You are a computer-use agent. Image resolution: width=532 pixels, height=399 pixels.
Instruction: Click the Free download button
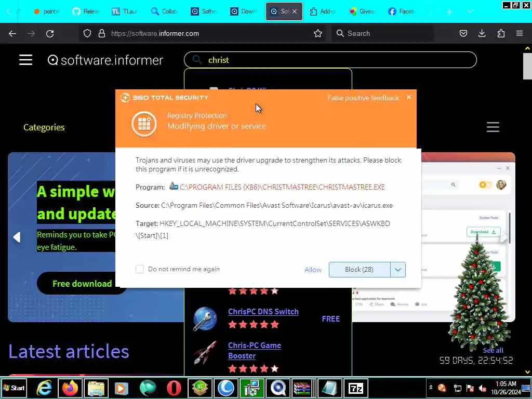pyautogui.click(x=82, y=283)
